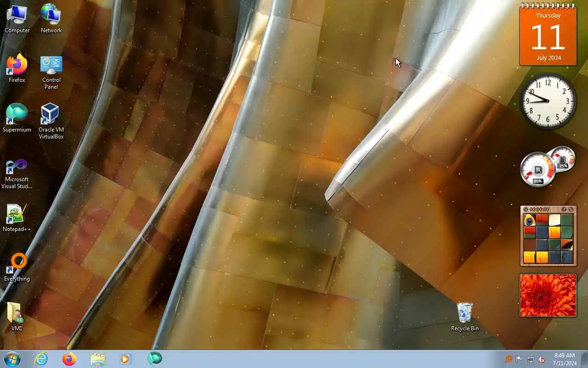Click the CPU usage gauge showing 05%
Image resolution: width=588 pixels, height=368 pixels.
pyautogui.click(x=538, y=170)
